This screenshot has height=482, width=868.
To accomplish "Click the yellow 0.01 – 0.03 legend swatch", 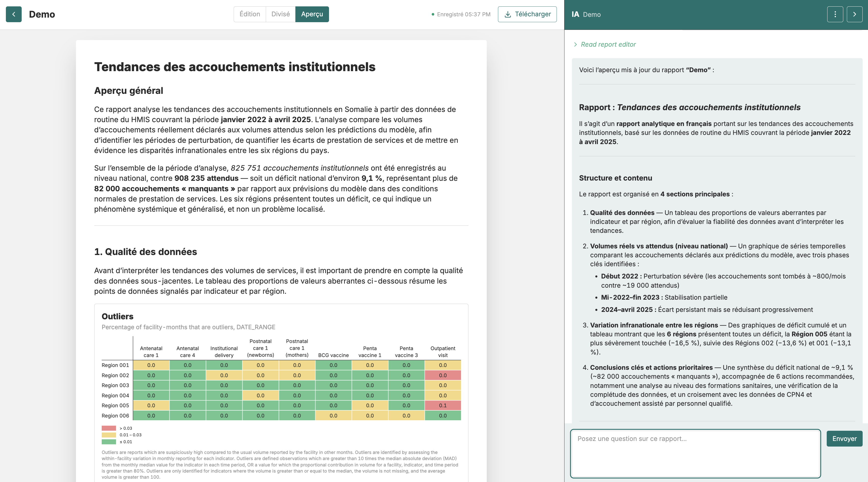I will pyautogui.click(x=109, y=435).
